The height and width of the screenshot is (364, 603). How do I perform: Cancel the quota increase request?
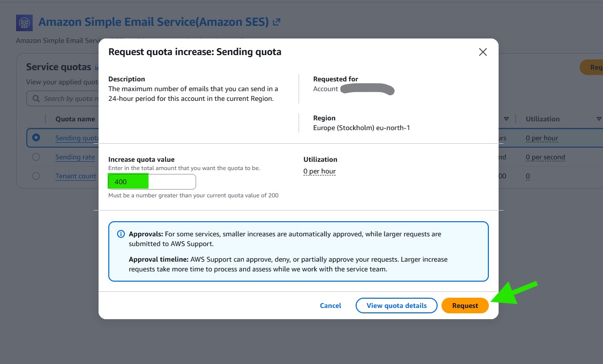point(330,306)
